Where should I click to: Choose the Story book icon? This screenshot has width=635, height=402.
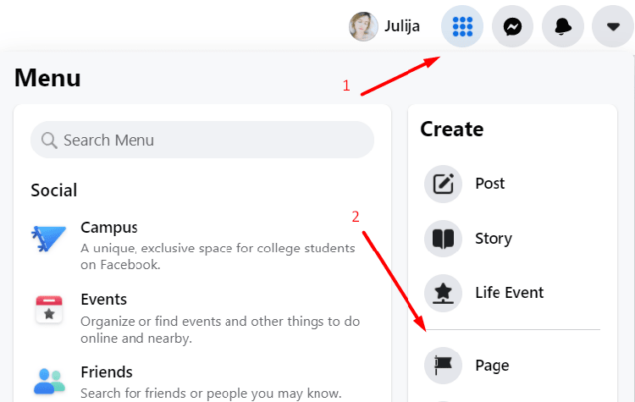[443, 238]
